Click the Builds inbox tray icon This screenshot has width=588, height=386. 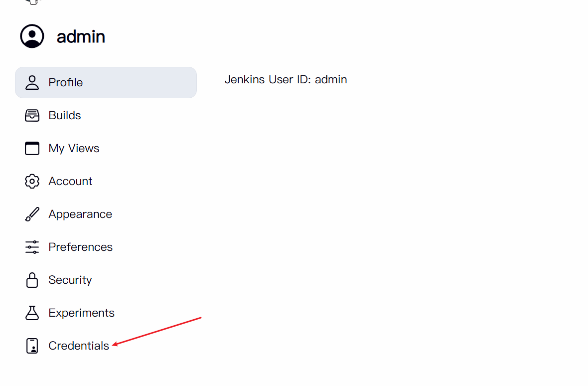pos(32,116)
